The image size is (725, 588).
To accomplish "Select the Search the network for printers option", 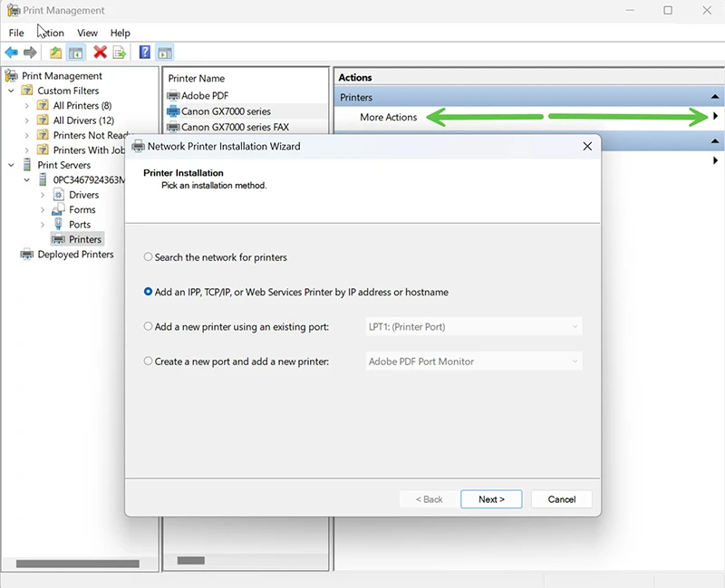I will (x=148, y=257).
